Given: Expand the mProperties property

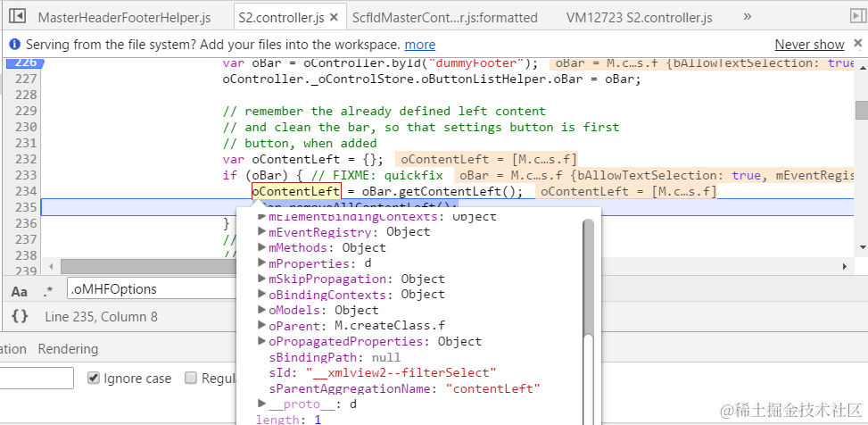Looking at the screenshot, I should 262,262.
